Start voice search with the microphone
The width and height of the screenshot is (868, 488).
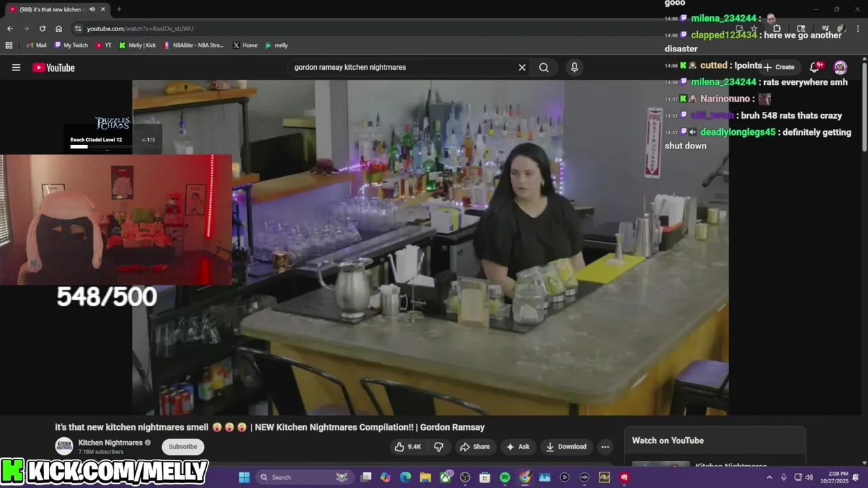[x=574, y=67]
